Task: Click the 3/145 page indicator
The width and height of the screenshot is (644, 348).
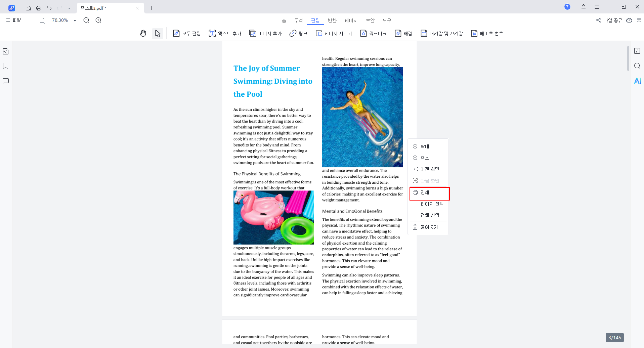Action: coord(615,338)
